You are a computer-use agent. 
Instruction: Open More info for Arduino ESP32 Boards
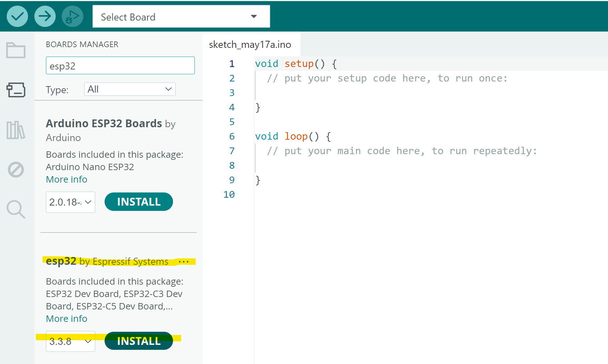tap(67, 179)
